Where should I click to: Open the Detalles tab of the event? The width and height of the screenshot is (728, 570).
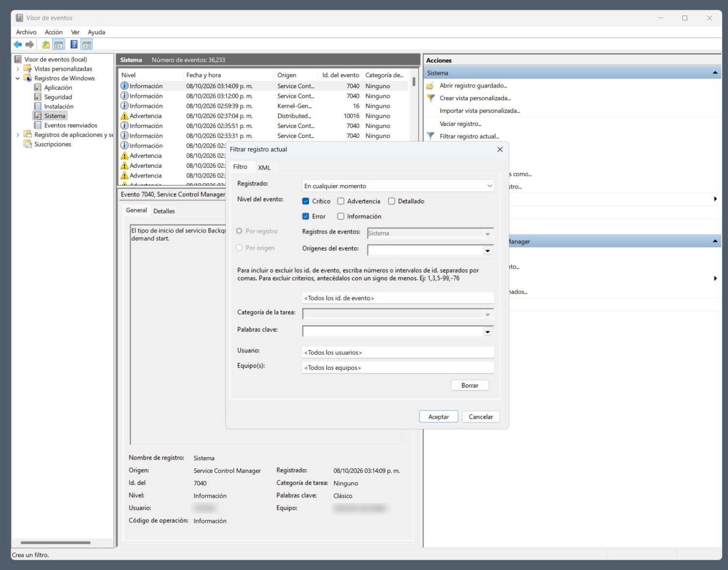point(164,211)
